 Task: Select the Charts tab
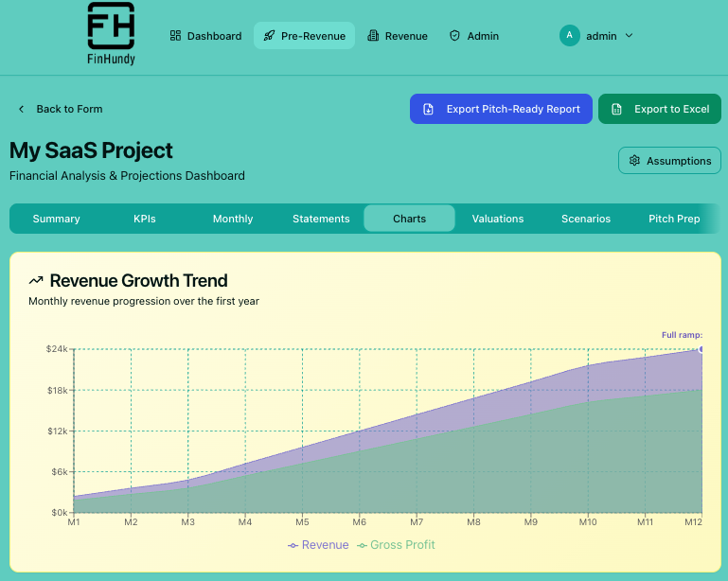tap(409, 219)
